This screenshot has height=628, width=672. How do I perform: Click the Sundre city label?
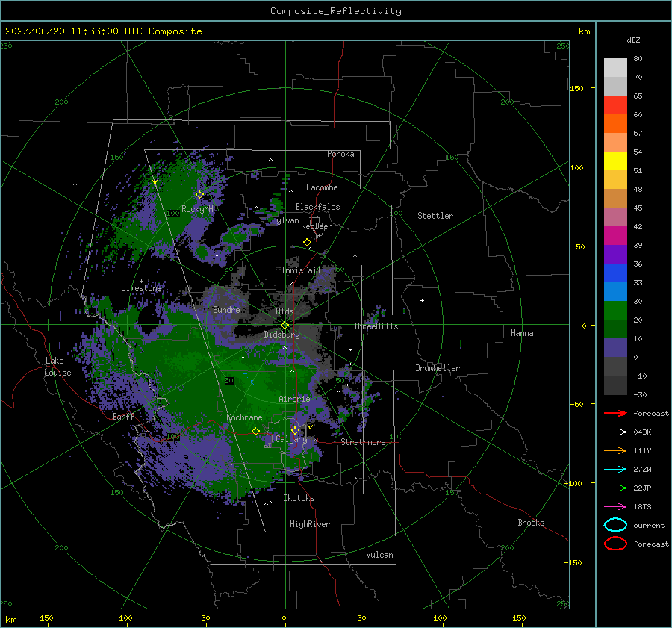[x=226, y=309]
